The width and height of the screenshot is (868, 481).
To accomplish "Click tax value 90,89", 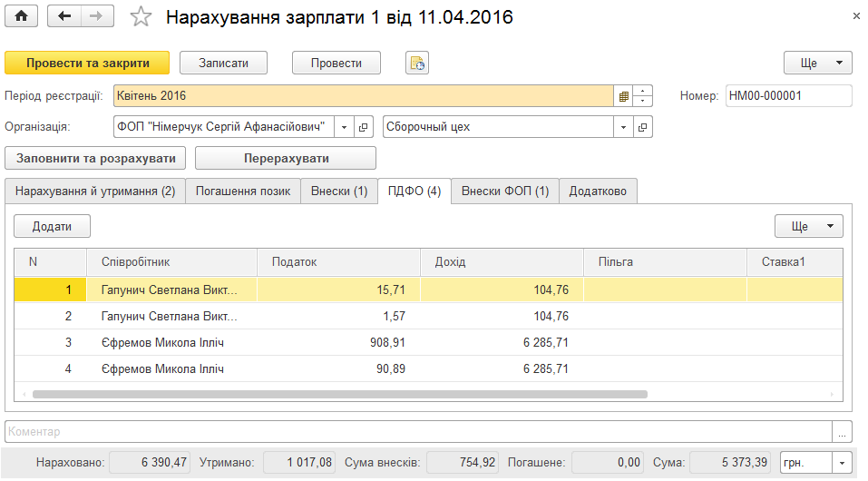I will [x=391, y=369].
